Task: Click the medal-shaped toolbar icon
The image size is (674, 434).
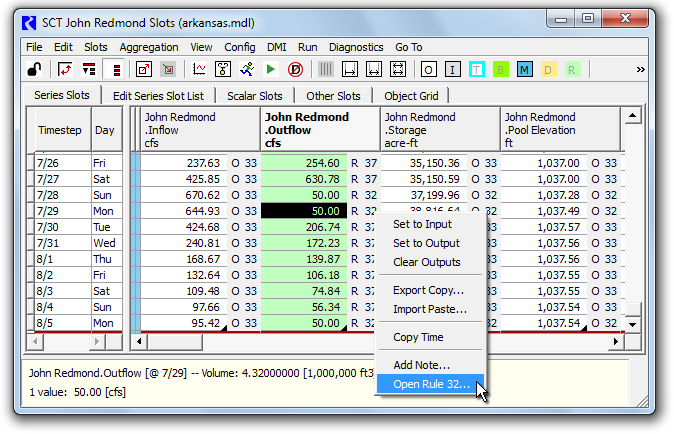Action: click(223, 69)
